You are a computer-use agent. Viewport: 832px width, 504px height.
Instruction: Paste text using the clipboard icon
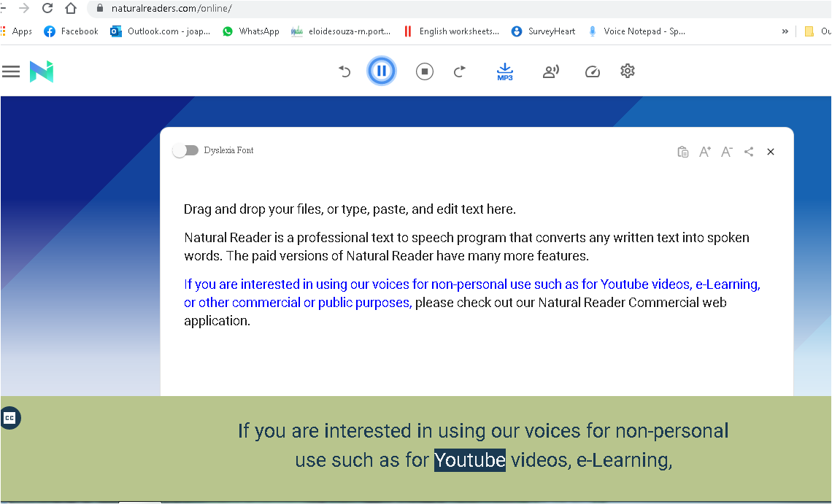[683, 152]
